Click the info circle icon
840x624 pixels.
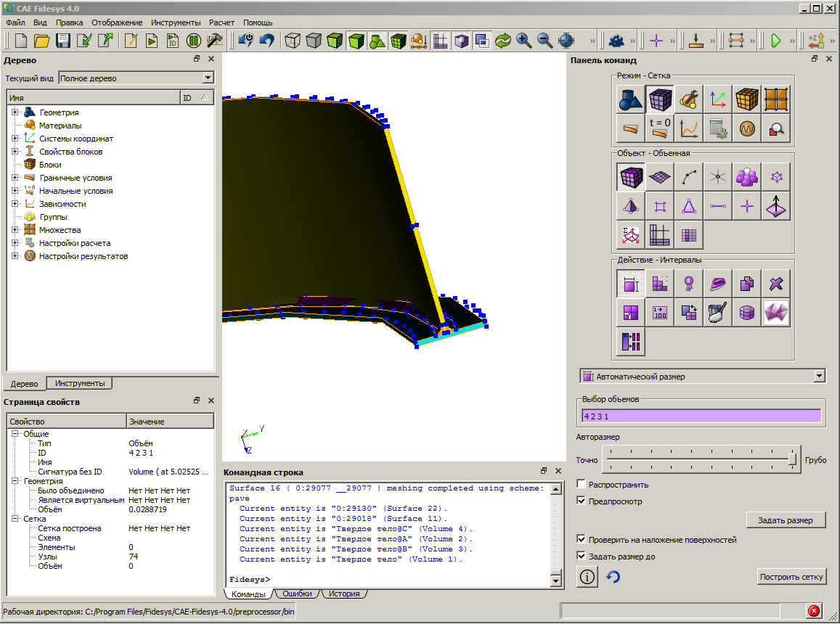587,577
